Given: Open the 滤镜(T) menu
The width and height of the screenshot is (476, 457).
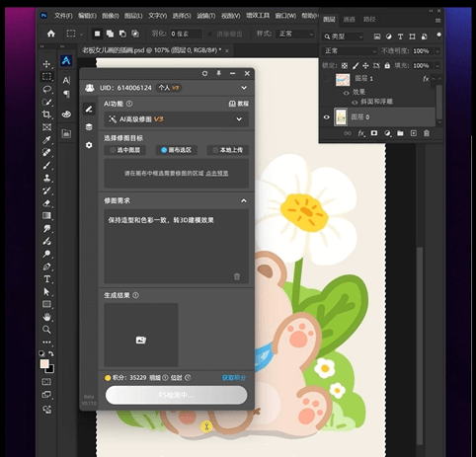Looking at the screenshot, I should [x=205, y=16].
